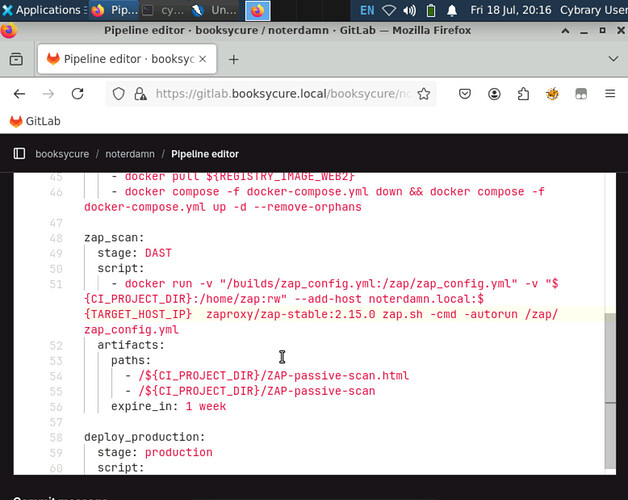
Task: Click the Firefox reload page icon
Action: 77,94
